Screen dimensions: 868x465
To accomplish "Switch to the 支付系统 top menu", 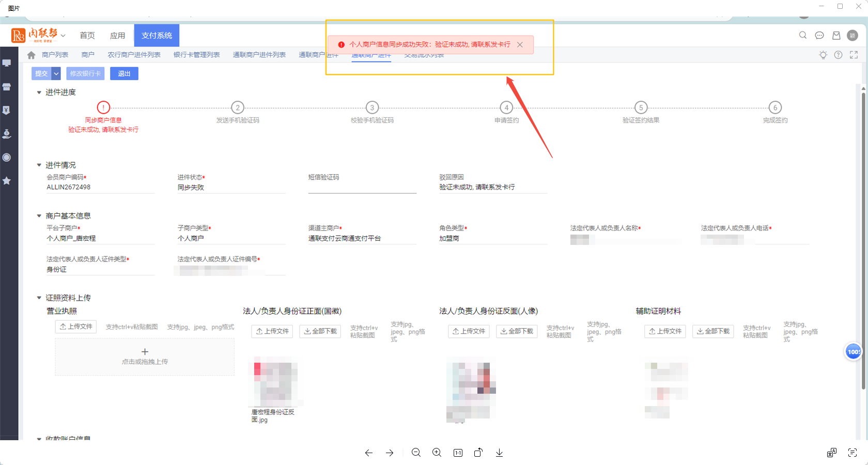I will click(157, 35).
